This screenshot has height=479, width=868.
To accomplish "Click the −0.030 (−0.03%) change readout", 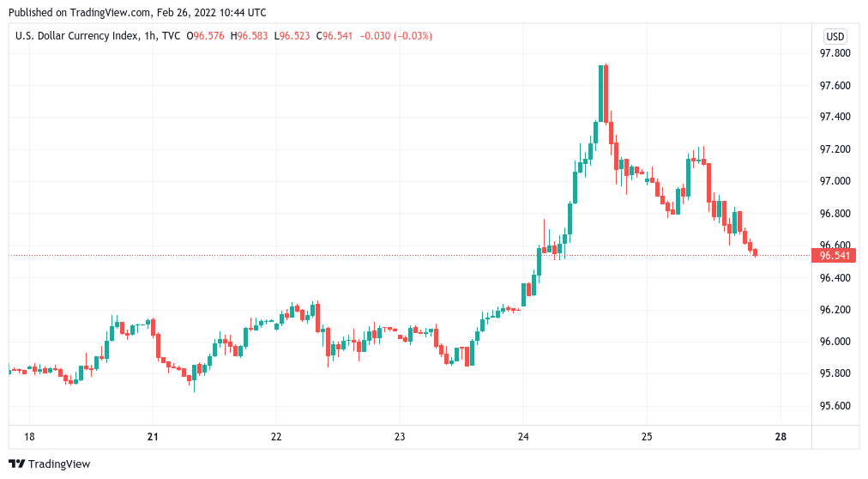I will (395, 36).
